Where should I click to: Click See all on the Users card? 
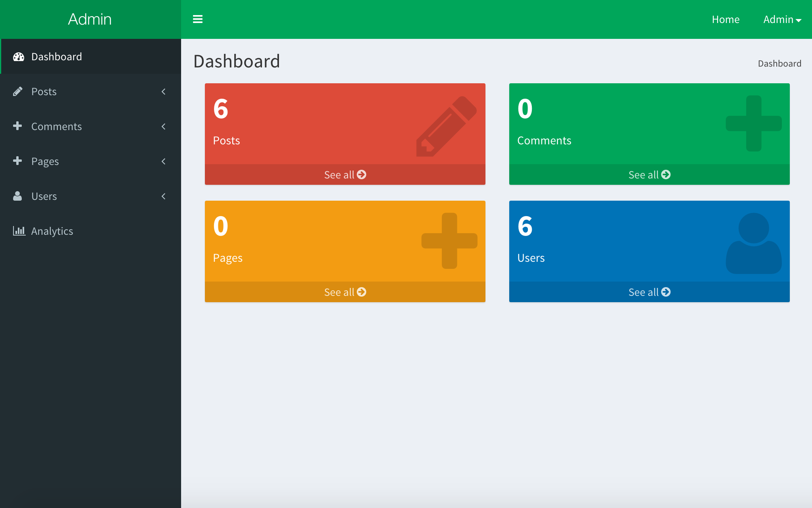coord(649,292)
